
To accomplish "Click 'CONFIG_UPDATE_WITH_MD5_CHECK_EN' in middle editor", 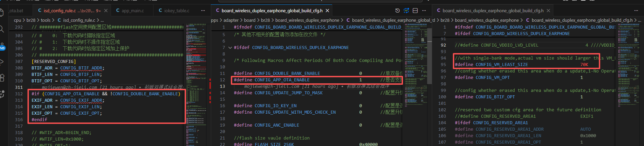I will [x=295, y=112].
